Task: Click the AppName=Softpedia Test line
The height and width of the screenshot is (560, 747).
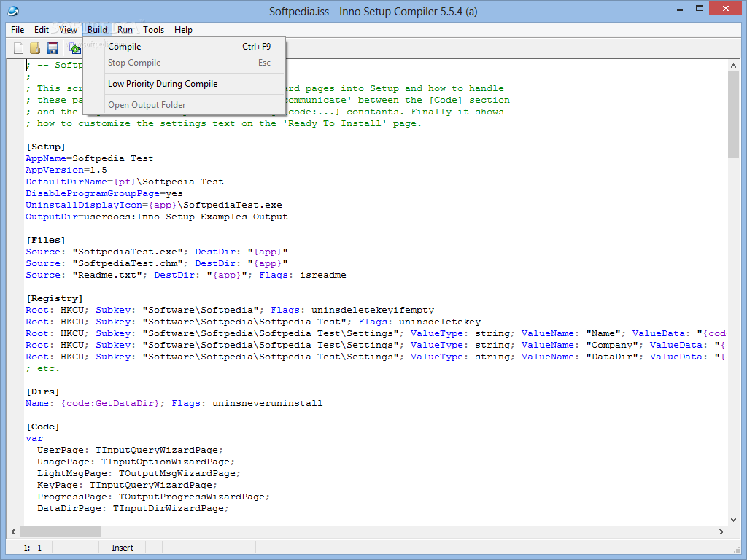Action: tap(90, 158)
